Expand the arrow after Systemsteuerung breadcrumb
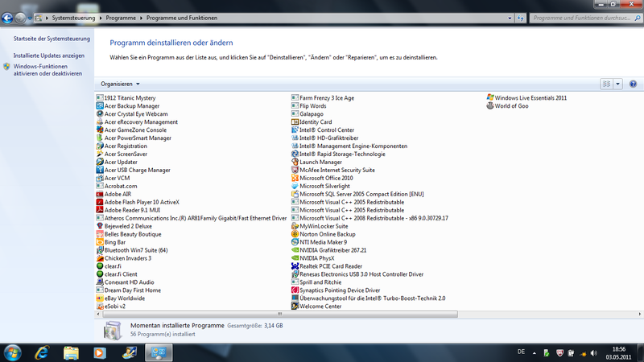Screen dimensions: 644x362 tap(100, 18)
